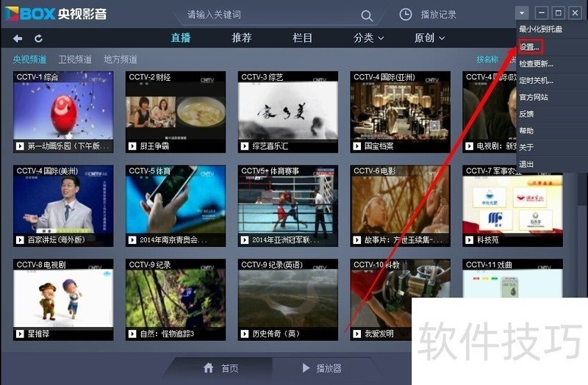The height and width of the screenshot is (385, 588).
Task: Click the clock icon for play history
Action: [x=406, y=15]
